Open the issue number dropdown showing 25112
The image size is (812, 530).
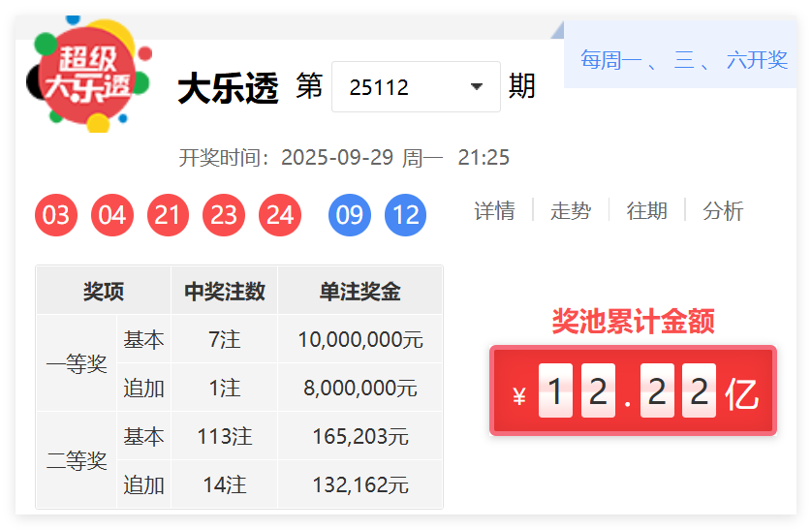416,87
